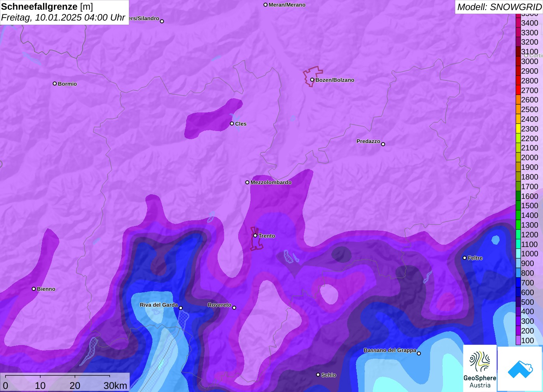The image size is (543, 392).
Task: Click the Rovereto label text
Action: tap(220, 305)
